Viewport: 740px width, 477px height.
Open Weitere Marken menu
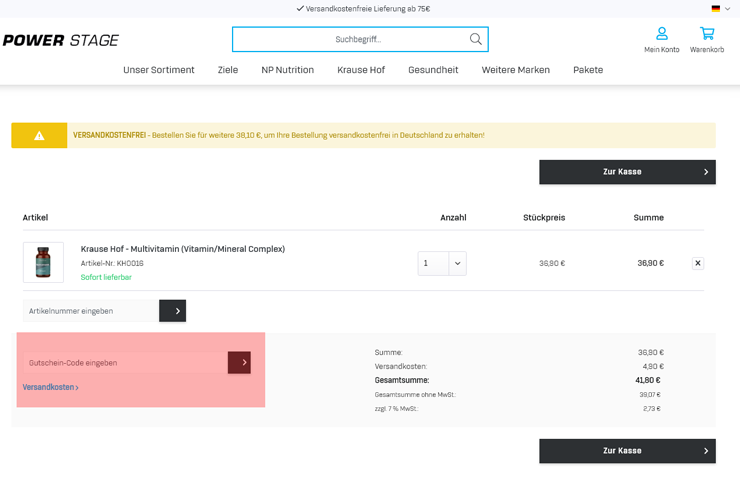click(515, 70)
